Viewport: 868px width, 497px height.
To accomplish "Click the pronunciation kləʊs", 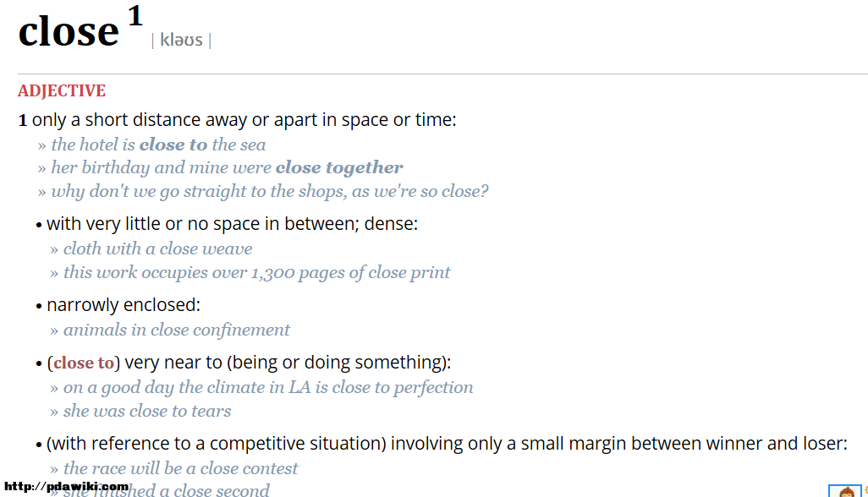I will point(182,40).
